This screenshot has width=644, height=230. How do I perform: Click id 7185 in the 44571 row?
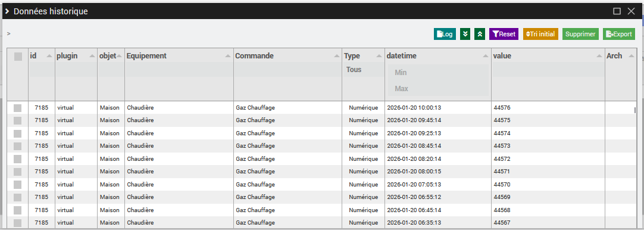pyautogui.click(x=42, y=172)
